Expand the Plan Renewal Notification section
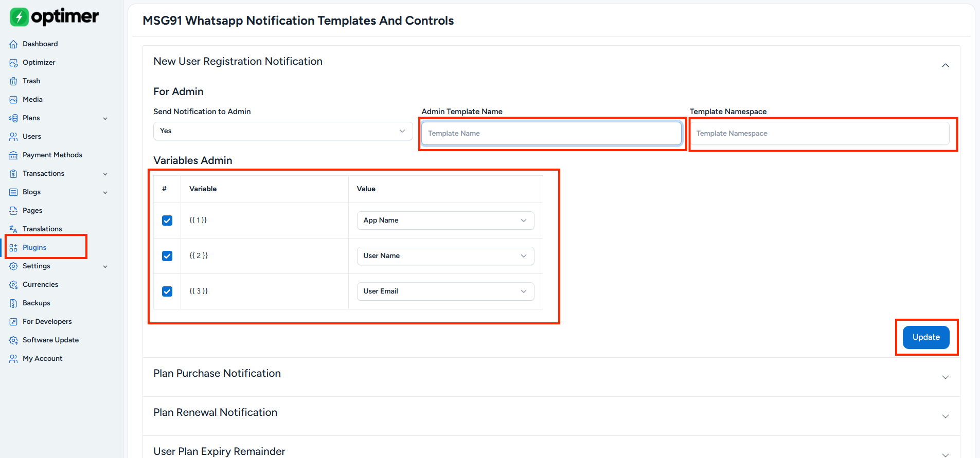This screenshot has width=980, height=458. tap(946, 416)
